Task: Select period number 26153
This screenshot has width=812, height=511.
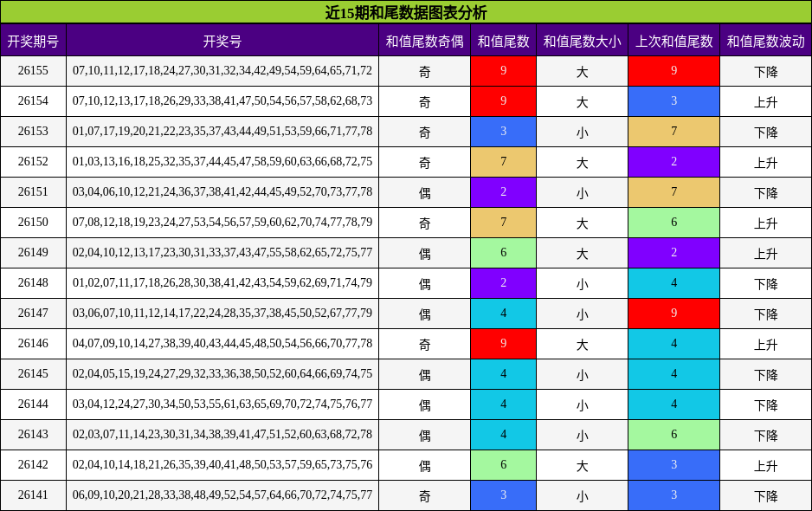Action: point(33,131)
